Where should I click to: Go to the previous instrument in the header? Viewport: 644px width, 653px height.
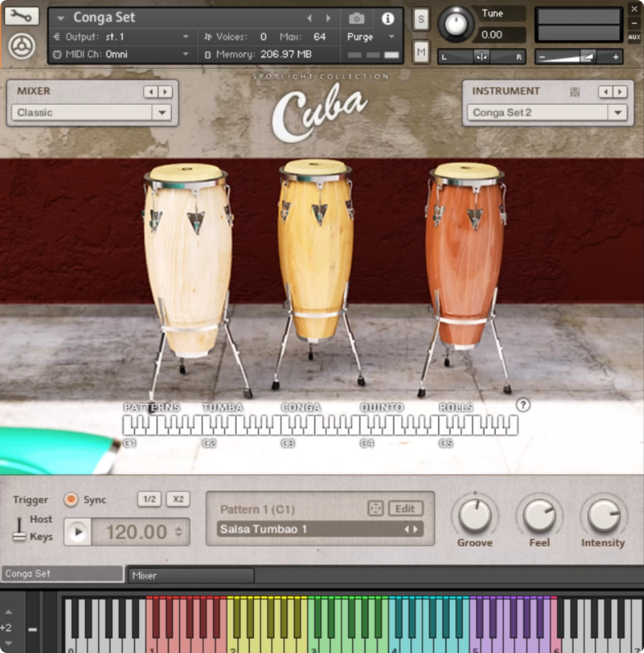click(x=309, y=18)
